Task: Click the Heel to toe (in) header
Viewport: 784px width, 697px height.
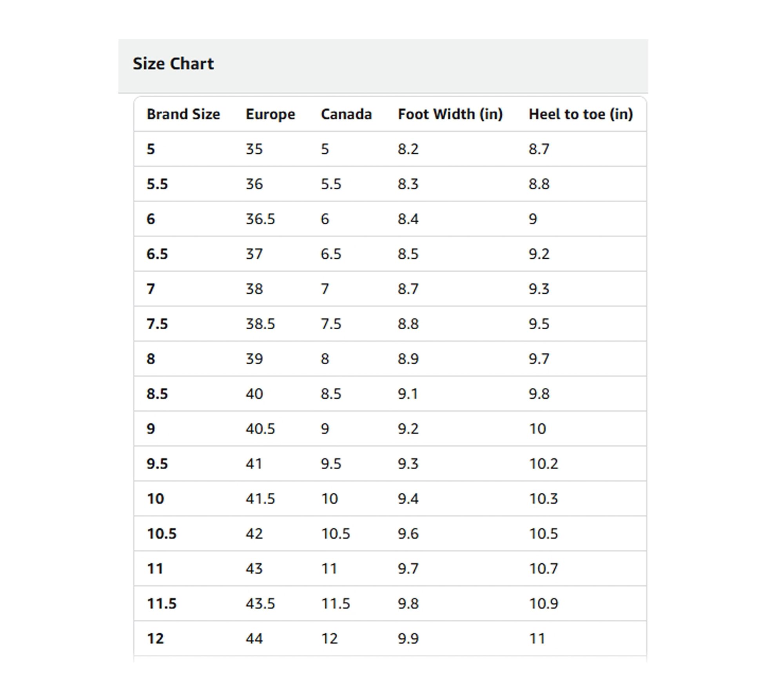Action: click(581, 114)
